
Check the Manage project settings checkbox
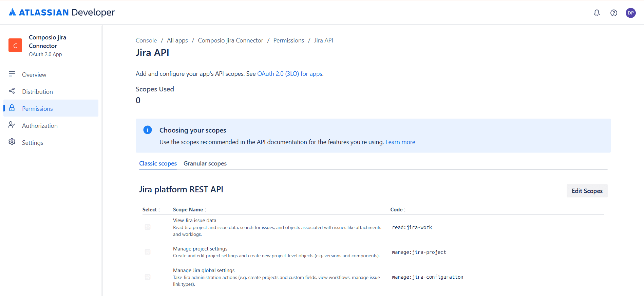148,252
